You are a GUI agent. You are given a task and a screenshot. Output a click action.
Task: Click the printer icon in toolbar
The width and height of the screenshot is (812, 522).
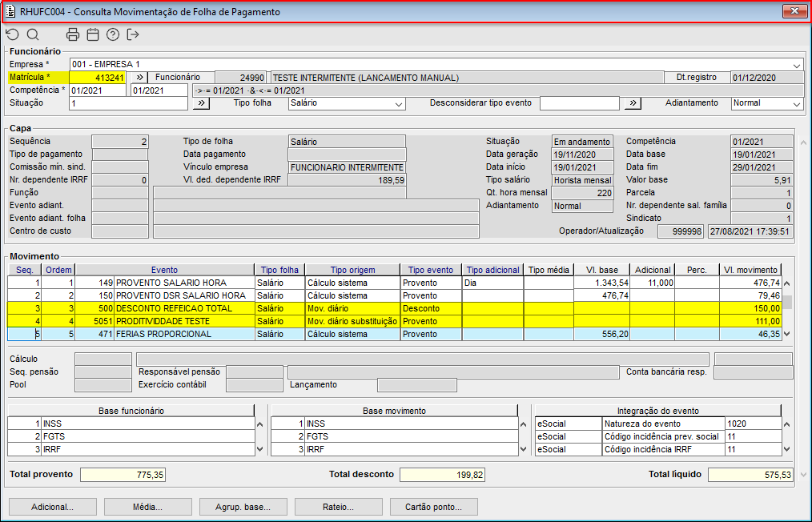[x=73, y=34]
